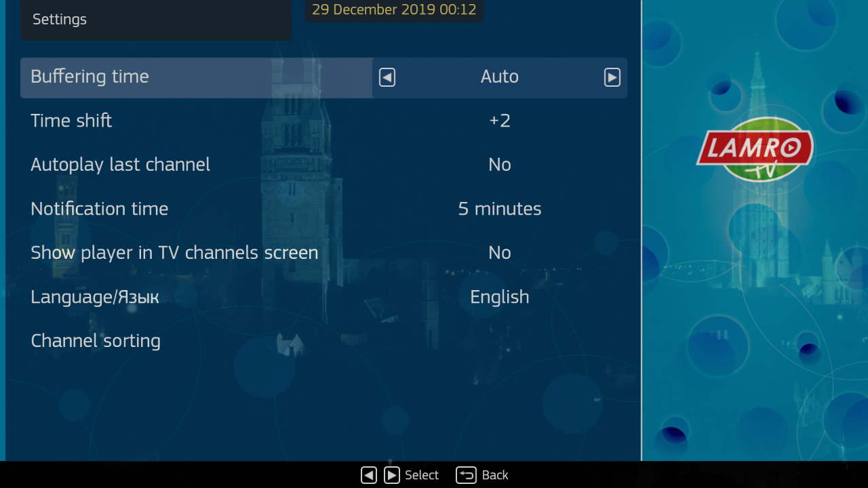This screenshot has height=488, width=868.
Task: Open the Channel sorting setting
Action: [x=323, y=341]
